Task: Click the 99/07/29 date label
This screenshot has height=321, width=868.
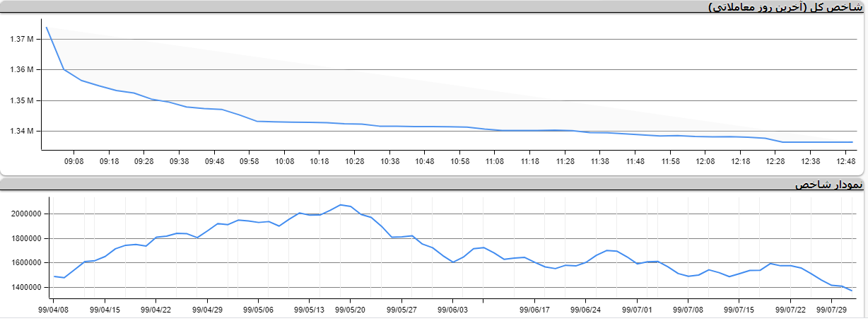Action: [x=832, y=309]
